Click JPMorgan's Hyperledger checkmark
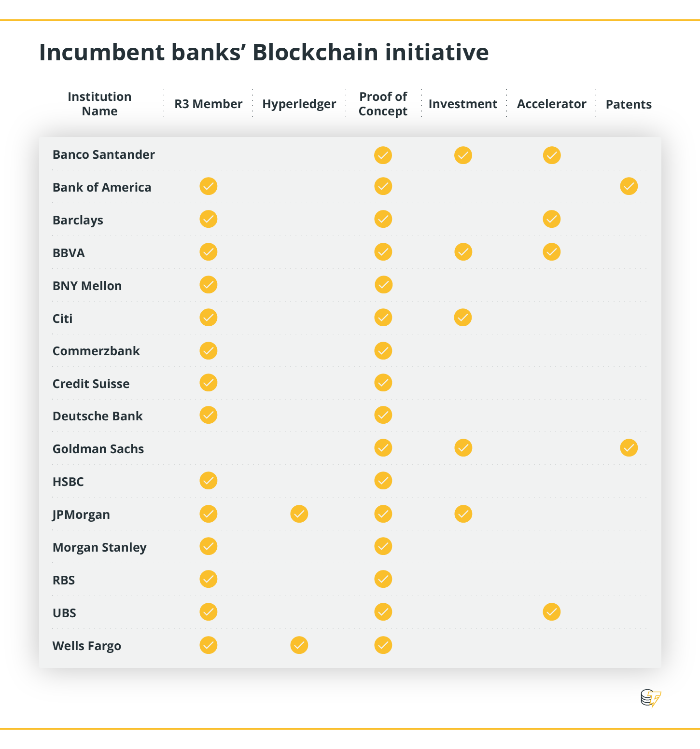 click(x=299, y=514)
